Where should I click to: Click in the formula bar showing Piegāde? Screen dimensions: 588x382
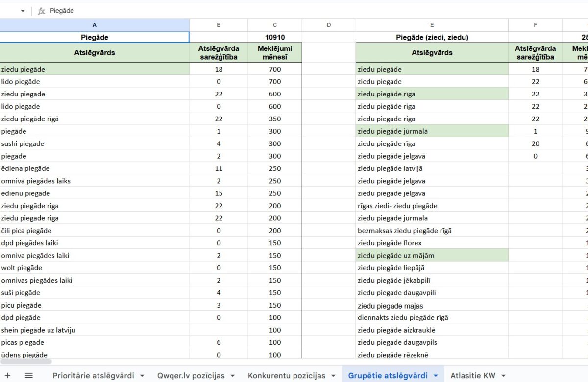294,11
